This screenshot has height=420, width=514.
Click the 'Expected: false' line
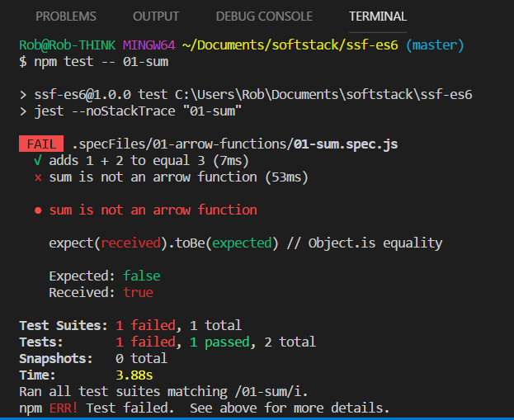(x=105, y=276)
